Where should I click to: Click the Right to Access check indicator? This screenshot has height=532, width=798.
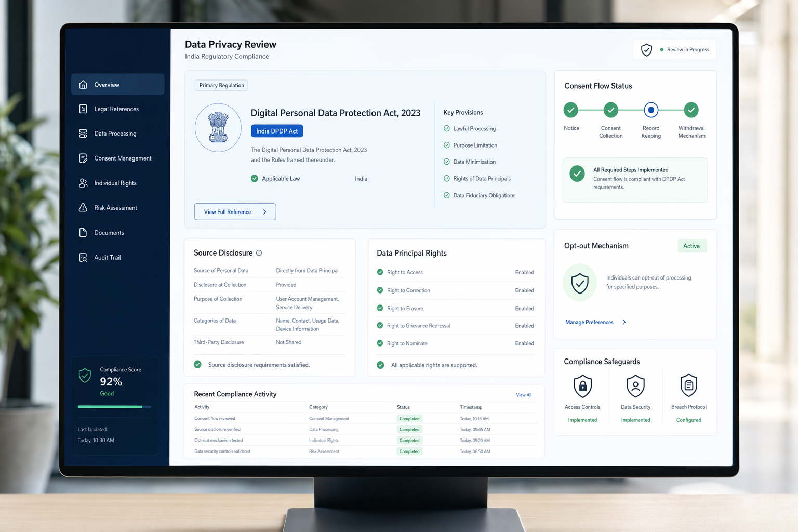(x=380, y=272)
